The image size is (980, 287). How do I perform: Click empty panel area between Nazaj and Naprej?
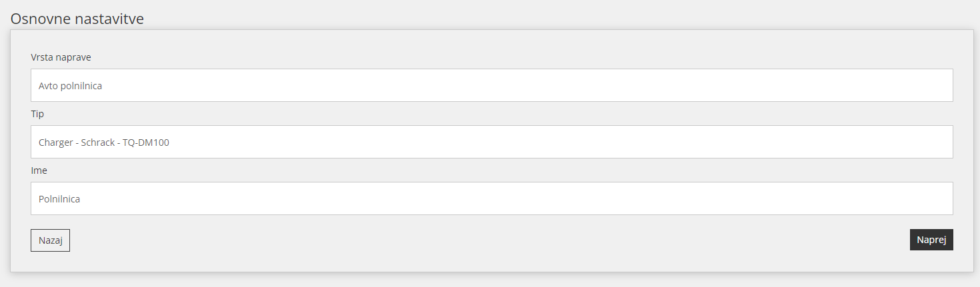click(x=490, y=240)
